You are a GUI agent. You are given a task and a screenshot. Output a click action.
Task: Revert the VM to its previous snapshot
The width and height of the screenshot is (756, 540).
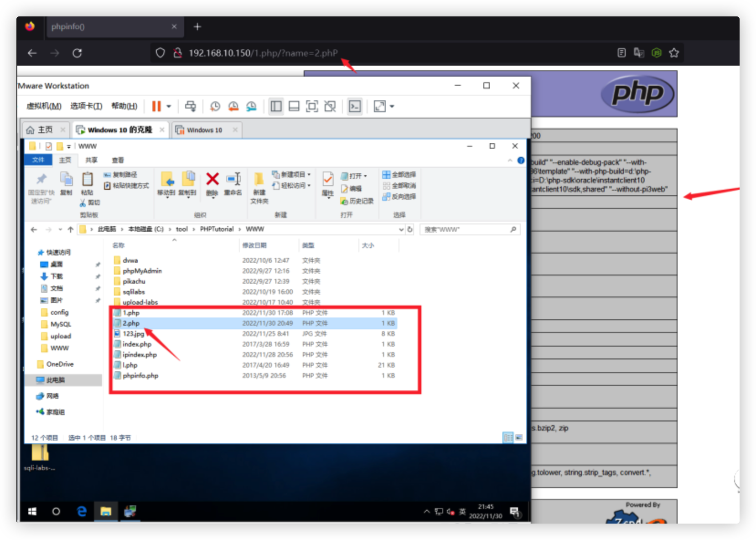point(233,106)
